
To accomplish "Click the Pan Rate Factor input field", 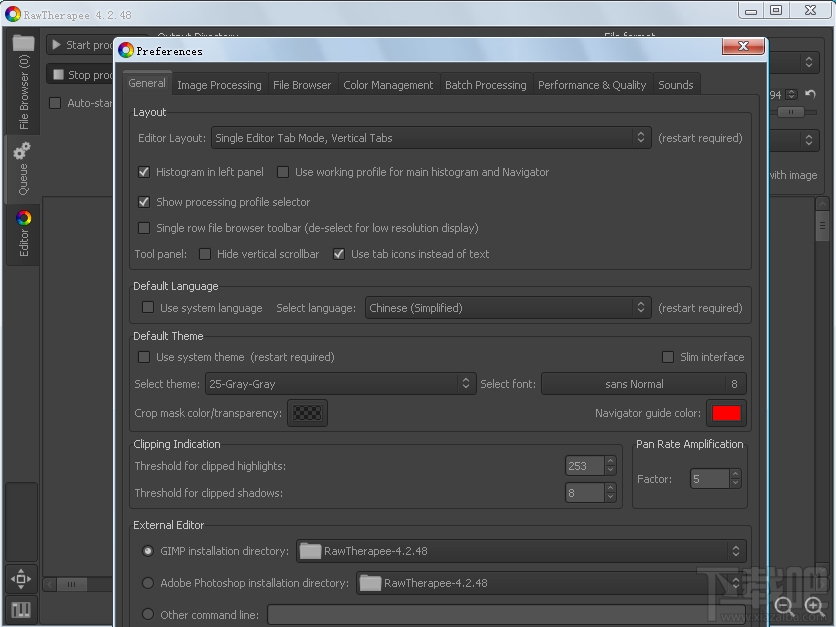I will pos(709,479).
